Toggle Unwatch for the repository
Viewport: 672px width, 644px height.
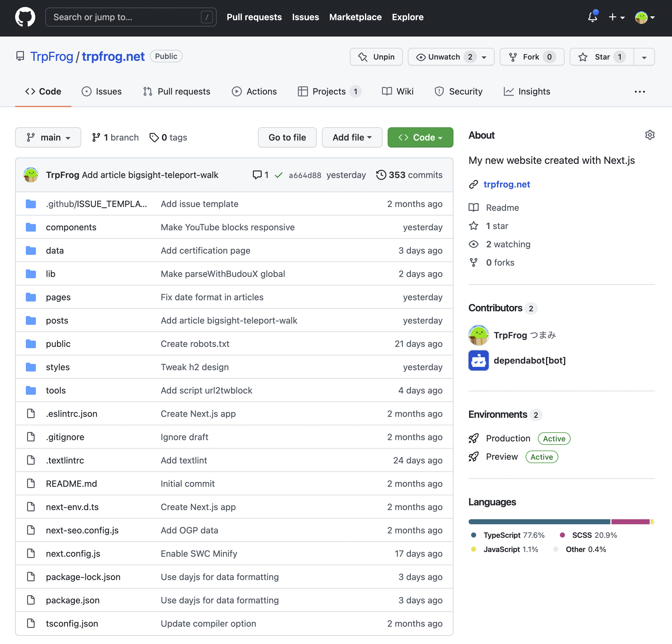(x=444, y=57)
